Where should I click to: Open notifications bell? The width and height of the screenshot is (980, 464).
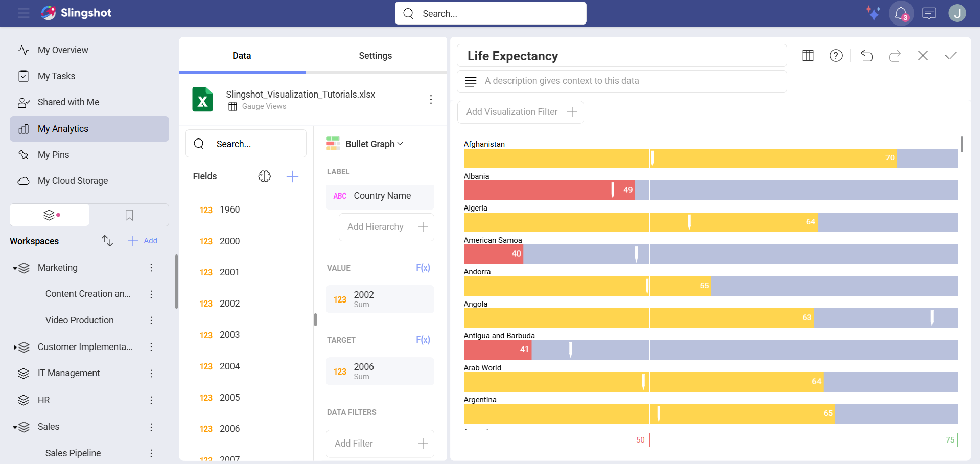pos(901,13)
